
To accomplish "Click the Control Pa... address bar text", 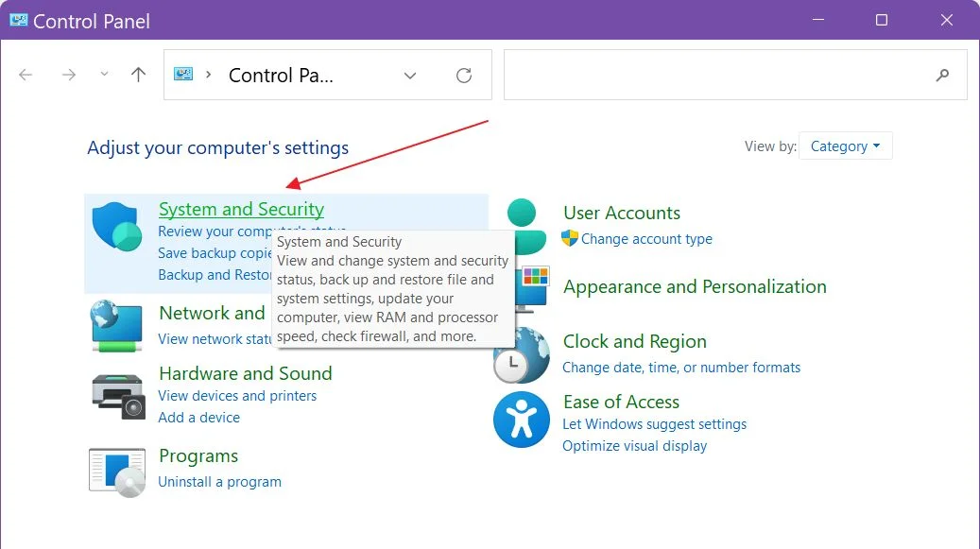I will pyautogui.click(x=281, y=76).
